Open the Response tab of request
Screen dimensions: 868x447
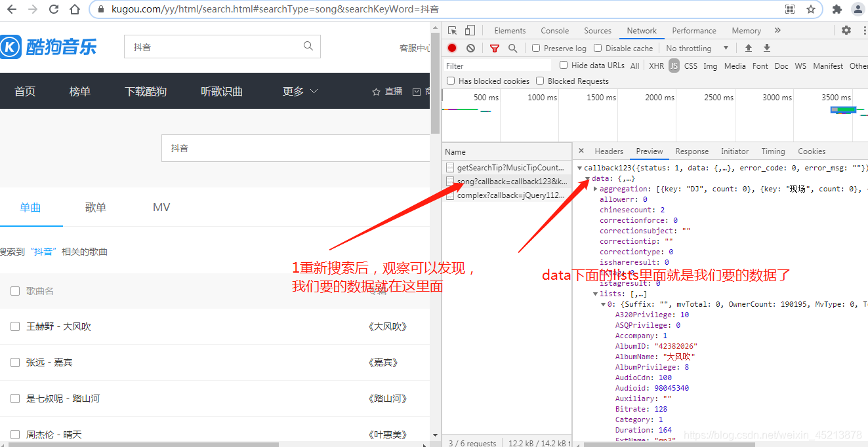[692, 151]
